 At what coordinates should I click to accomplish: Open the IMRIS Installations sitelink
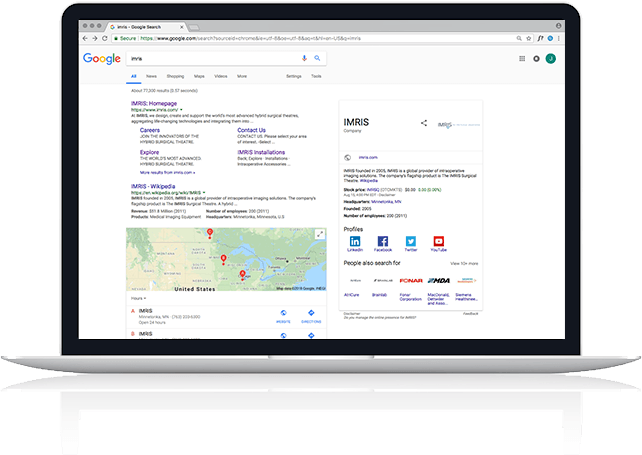(261, 152)
